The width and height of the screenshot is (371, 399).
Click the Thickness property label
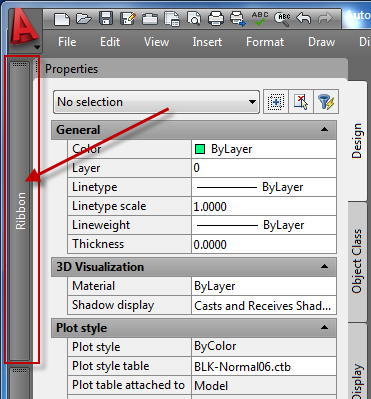98,244
